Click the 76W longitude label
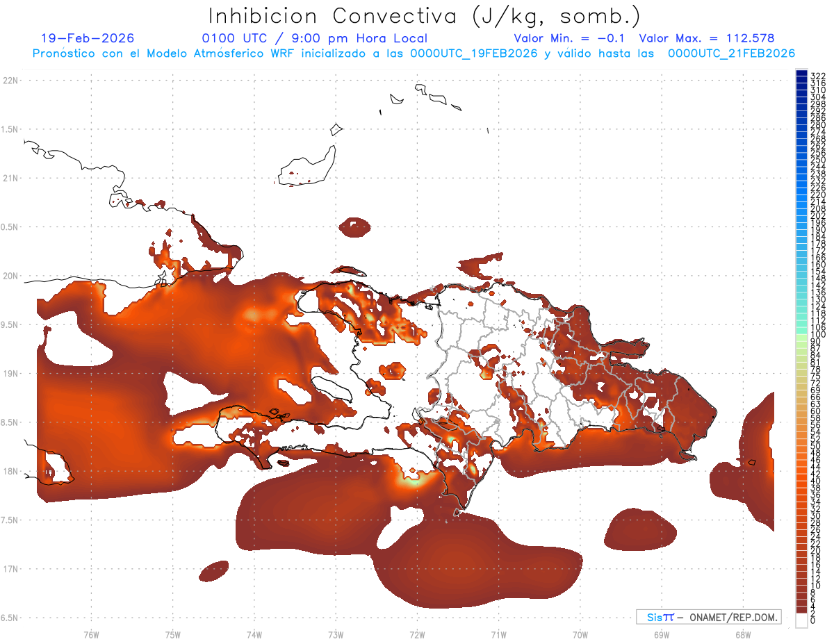Screen dimensions: 834x644 (x=91, y=634)
